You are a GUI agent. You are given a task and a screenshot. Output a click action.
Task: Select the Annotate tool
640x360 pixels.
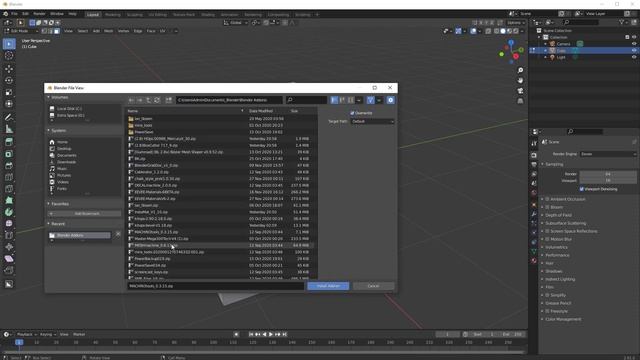point(9,117)
